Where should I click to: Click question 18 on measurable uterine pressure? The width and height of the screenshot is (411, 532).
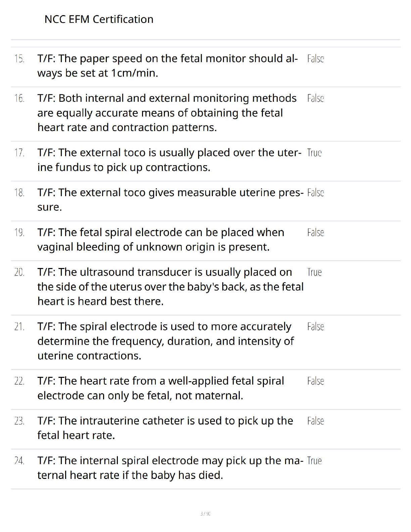[170, 199]
